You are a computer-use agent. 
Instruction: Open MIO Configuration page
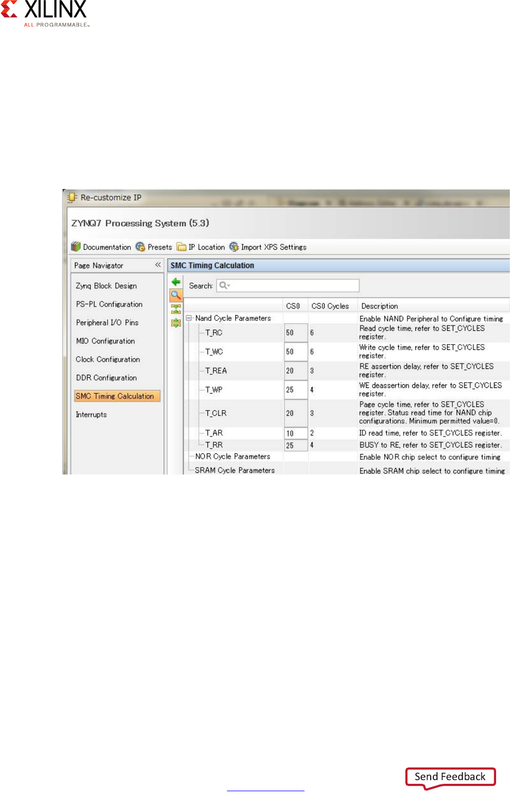(106, 341)
